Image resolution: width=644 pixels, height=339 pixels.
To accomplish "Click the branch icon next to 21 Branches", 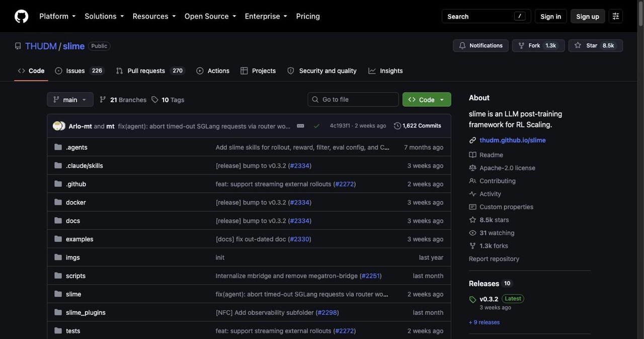I will [x=103, y=100].
